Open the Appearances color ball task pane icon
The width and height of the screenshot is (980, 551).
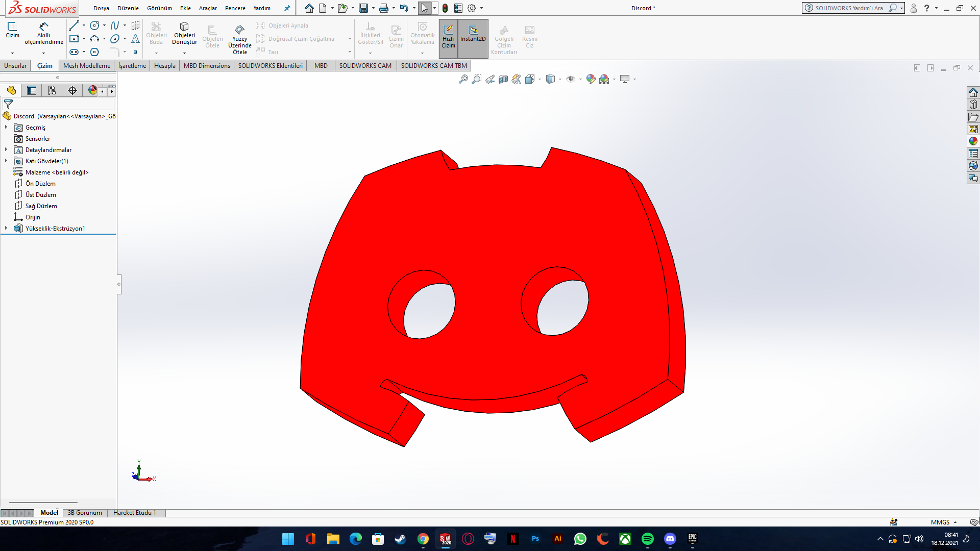(973, 141)
